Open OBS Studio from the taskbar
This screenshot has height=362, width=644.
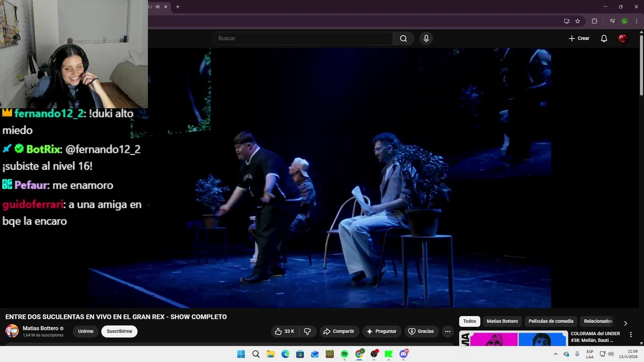pyautogui.click(x=374, y=354)
